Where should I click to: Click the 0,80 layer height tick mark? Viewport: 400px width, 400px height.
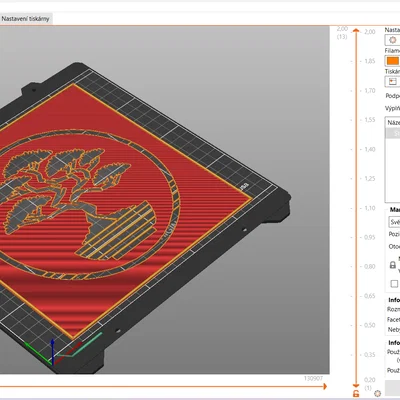(369, 266)
